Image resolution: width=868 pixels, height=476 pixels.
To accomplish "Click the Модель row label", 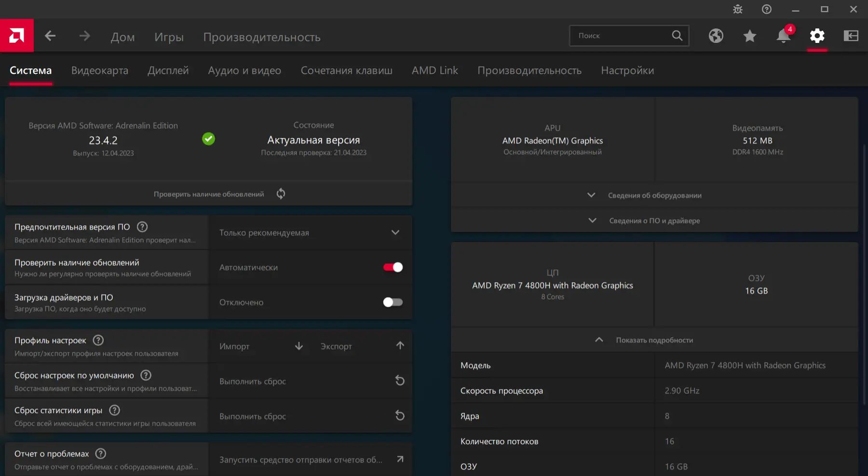I will tap(475, 365).
